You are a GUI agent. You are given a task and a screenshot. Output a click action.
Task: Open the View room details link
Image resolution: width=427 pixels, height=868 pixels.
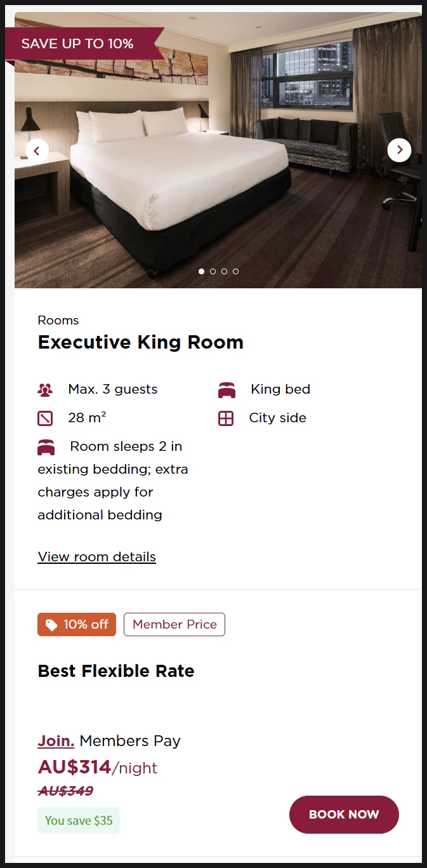pyautogui.click(x=96, y=557)
